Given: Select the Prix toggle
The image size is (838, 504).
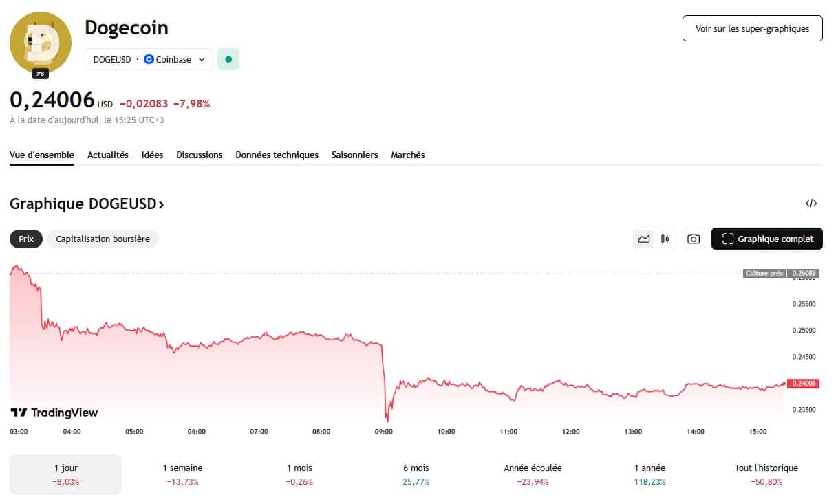Looking at the screenshot, I should click(x=26, y=239).
